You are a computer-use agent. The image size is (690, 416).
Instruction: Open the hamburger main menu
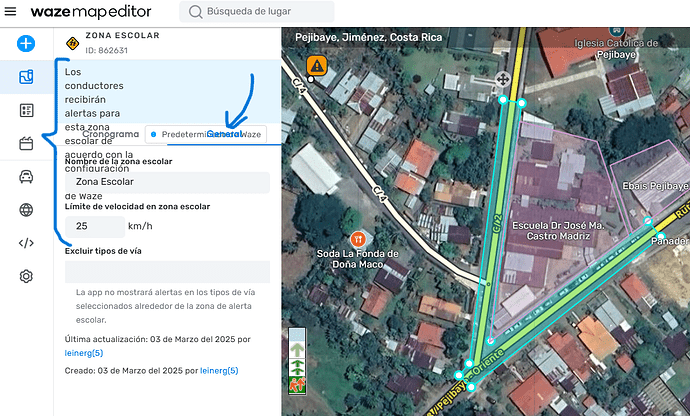point(10,11)
